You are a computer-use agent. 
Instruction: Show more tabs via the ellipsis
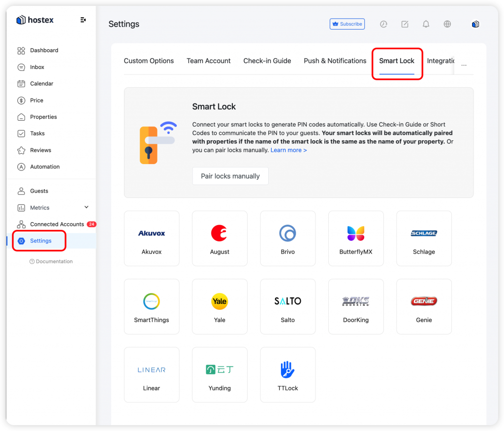coord(464,65)
